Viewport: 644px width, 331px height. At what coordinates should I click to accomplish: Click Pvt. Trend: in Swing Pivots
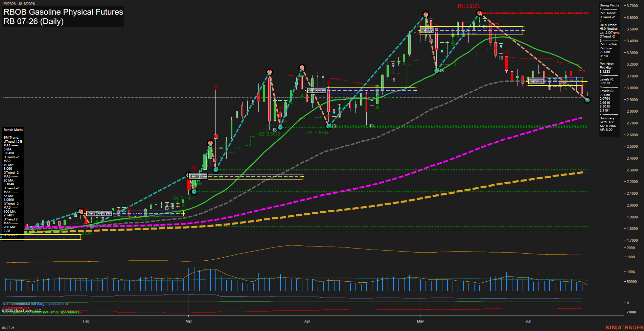click(x=608, y=13)
